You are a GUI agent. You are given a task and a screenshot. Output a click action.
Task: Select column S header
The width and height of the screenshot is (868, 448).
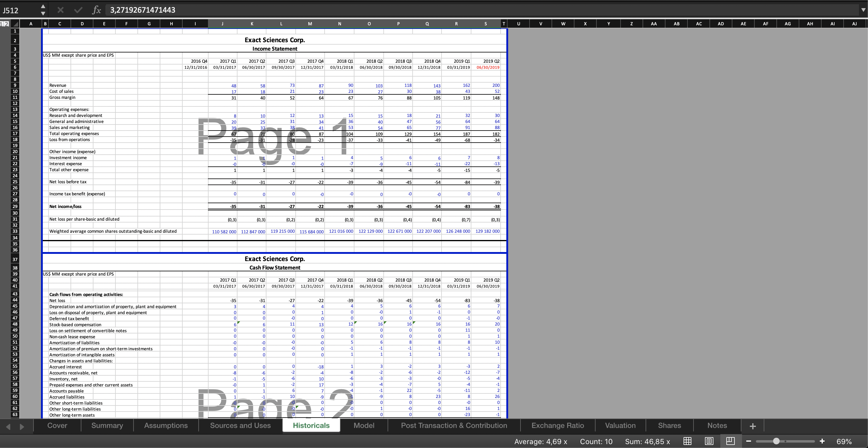pos(486,24)
